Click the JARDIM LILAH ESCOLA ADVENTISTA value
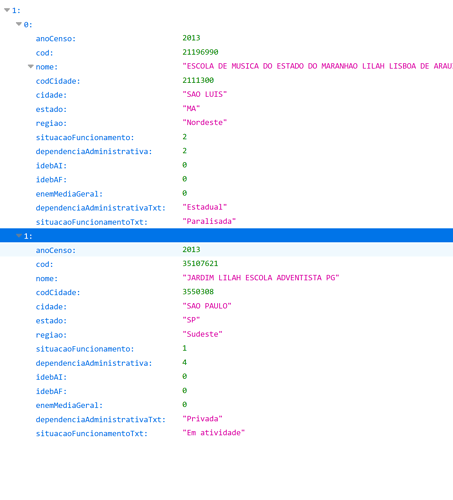The width and height of the screenshot is (453, 500). pos(261,278)
